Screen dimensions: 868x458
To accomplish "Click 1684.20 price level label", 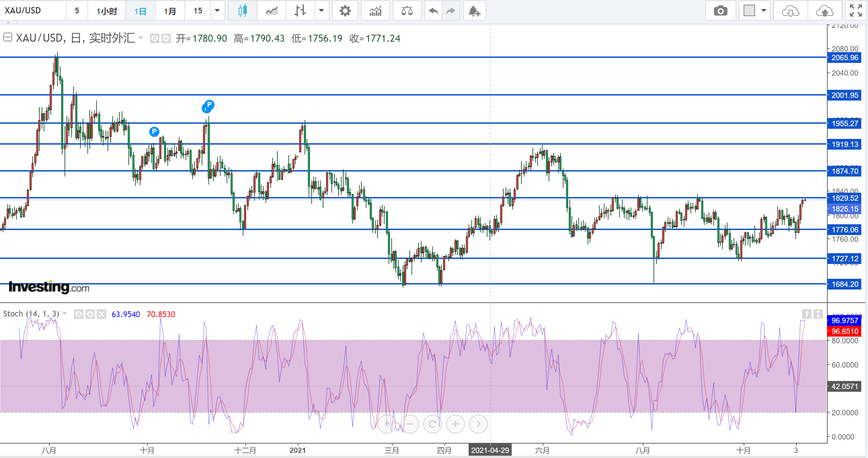I will [x=844, y=284].
